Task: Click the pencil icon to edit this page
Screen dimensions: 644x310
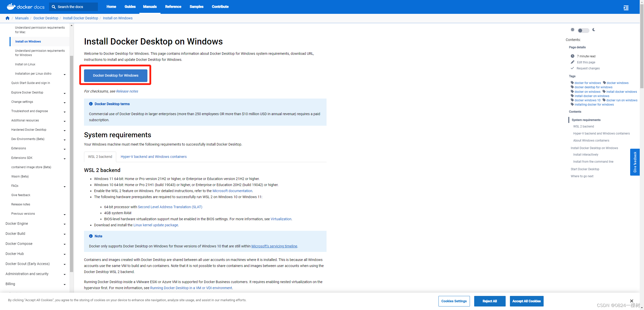Action: tap(572, 62)
